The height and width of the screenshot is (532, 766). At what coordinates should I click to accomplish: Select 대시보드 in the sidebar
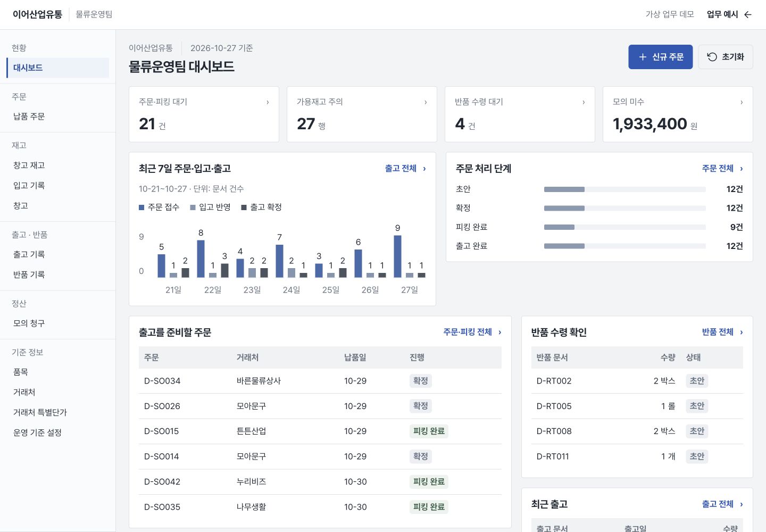(x=57, y=68)
